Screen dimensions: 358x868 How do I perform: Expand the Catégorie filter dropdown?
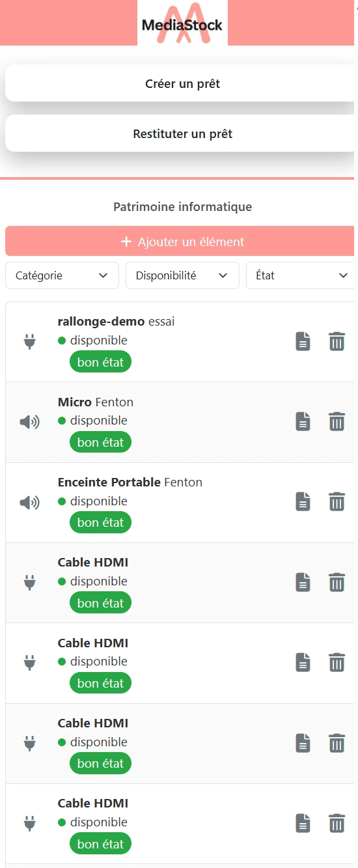point(62,275)
